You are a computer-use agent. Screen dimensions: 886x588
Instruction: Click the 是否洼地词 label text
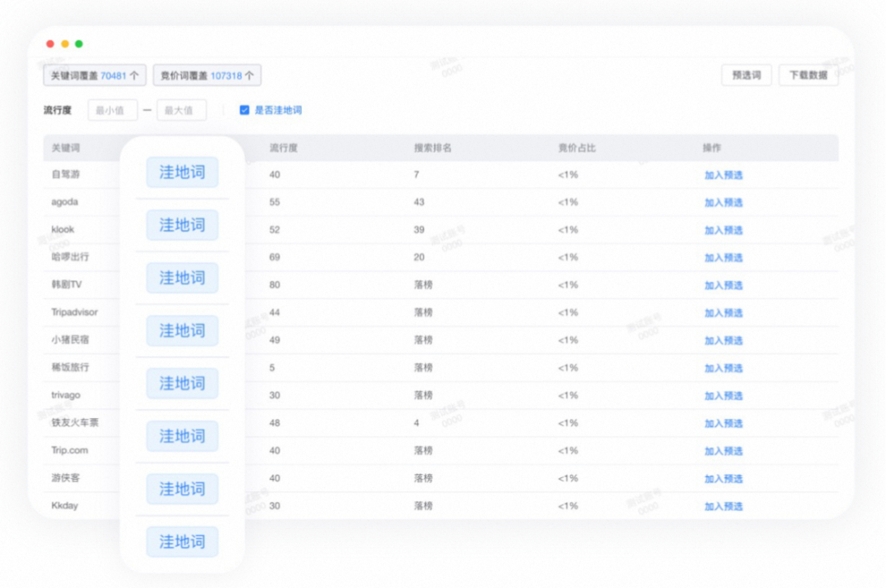tap(276, 109)
